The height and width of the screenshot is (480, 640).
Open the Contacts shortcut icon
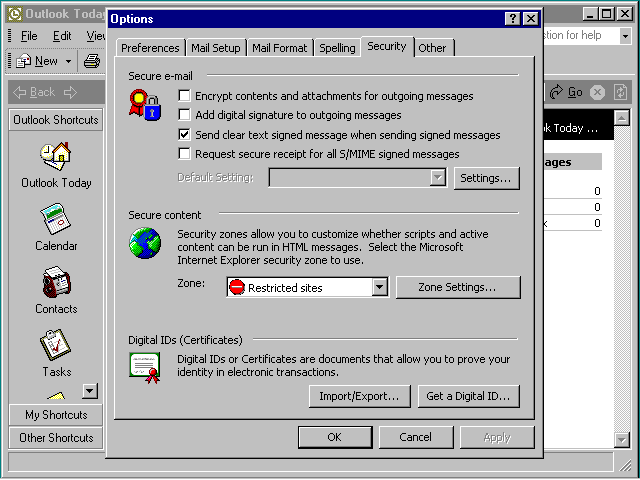[56, 282]
